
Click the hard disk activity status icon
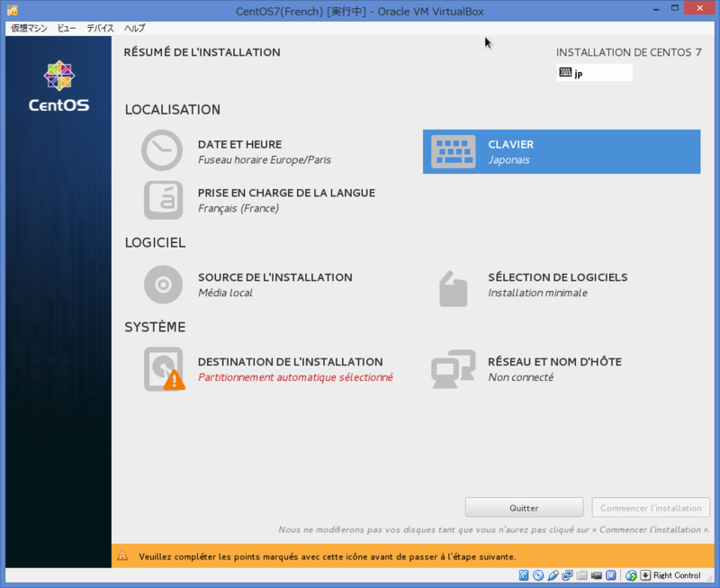523,575
